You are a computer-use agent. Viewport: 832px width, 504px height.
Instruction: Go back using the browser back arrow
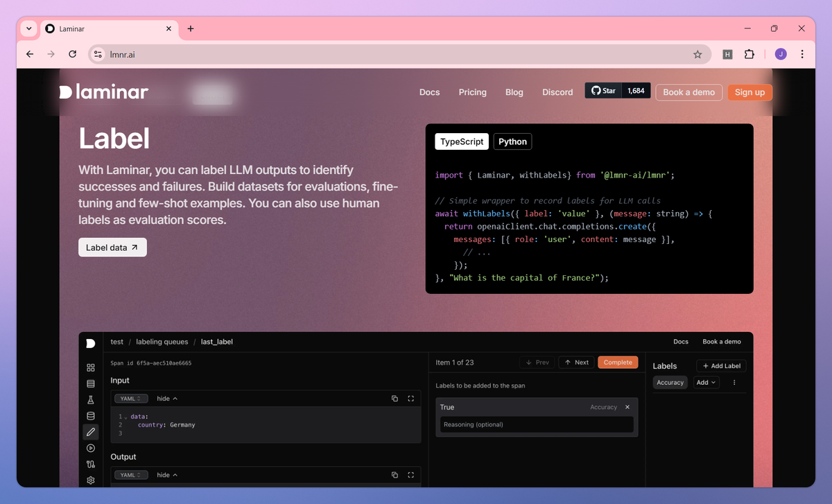[x=29, y=54]
